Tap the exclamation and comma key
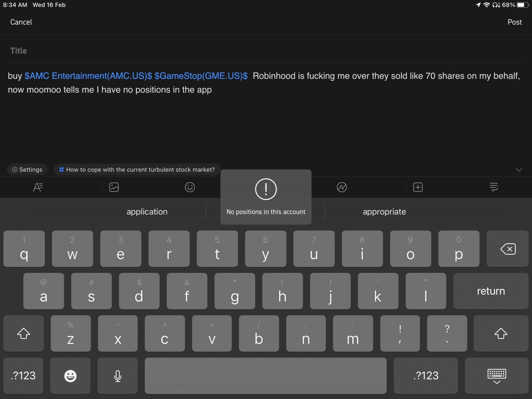The image size is (532, 399). coord(400,333)
